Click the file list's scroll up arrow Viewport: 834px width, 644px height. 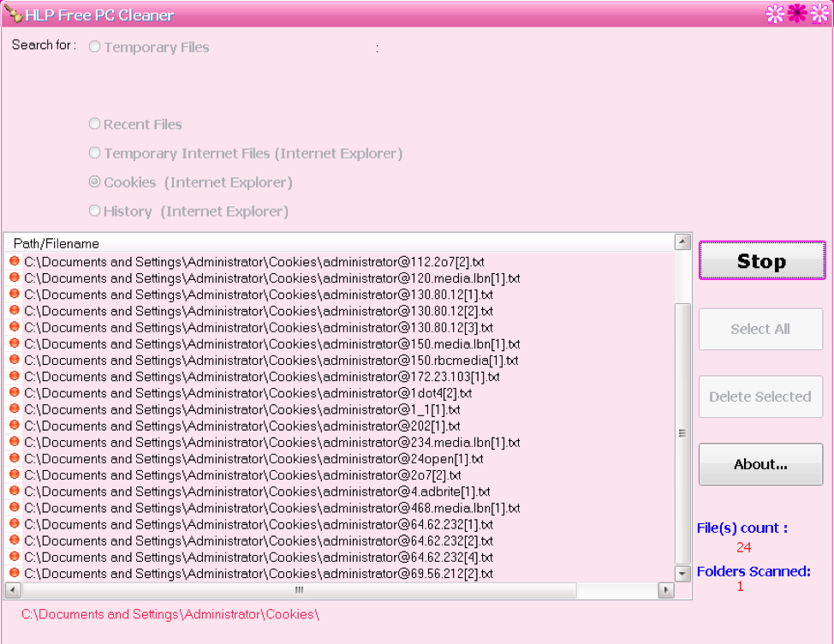(682, 242)
